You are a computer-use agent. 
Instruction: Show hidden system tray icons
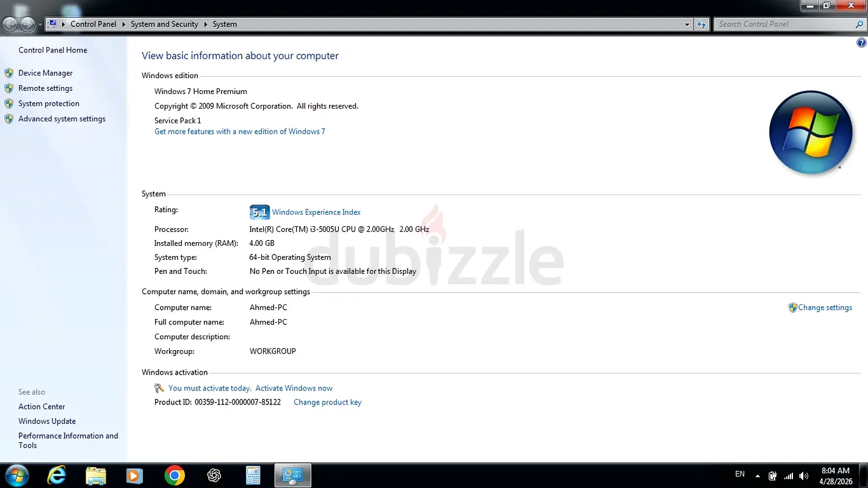click(x=758, y=476)
